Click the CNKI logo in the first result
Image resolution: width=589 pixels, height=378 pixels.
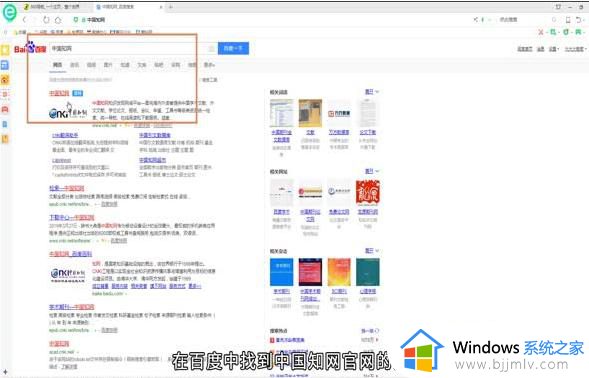coord(68,113)
